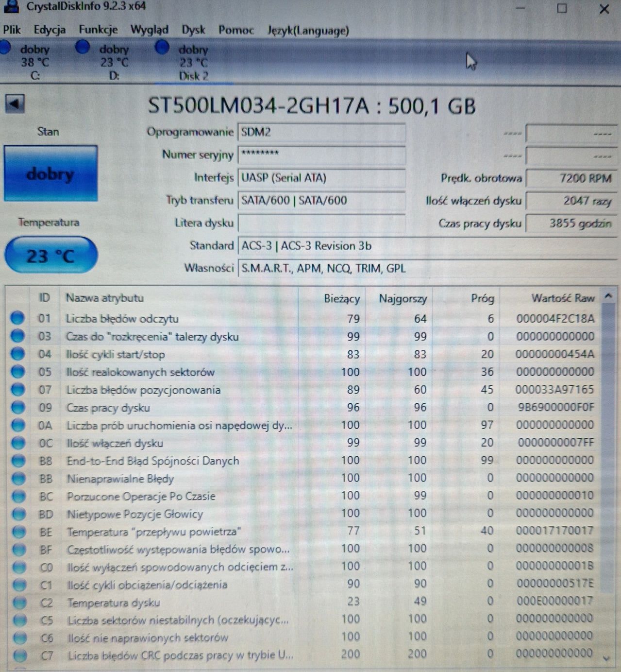Click status icon for attribute 0C

18,443
